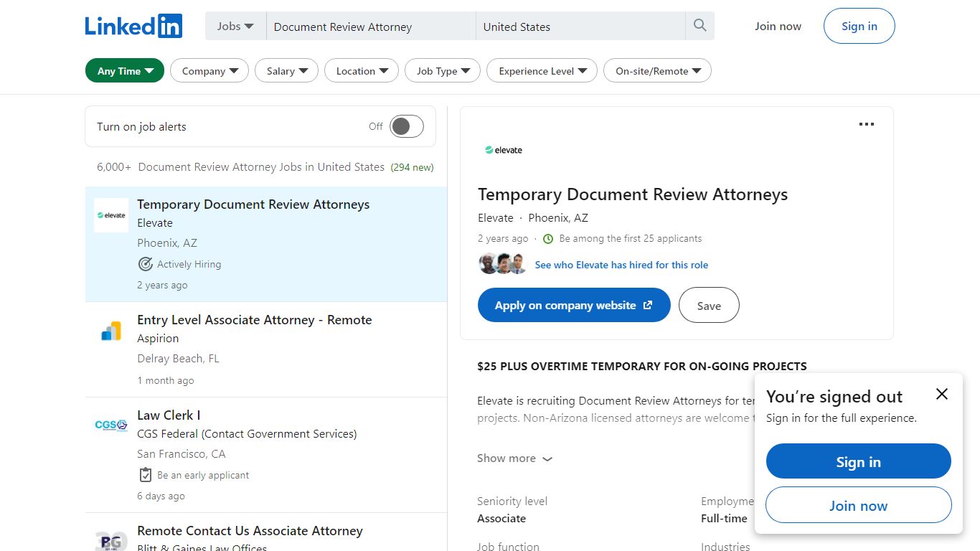This screenshot has width=980, height=551.
Task: Click Join now button in popup
Action: click(858, 505)
